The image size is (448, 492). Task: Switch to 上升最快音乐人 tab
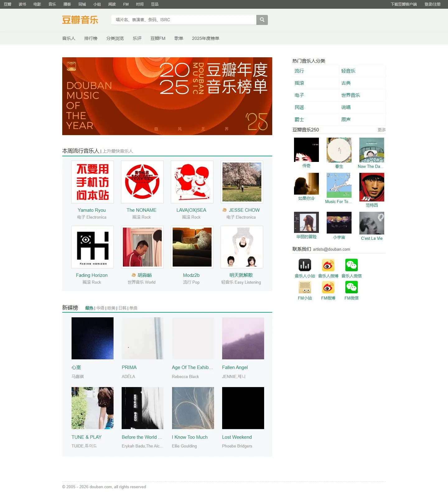click(x=118, y=151)
